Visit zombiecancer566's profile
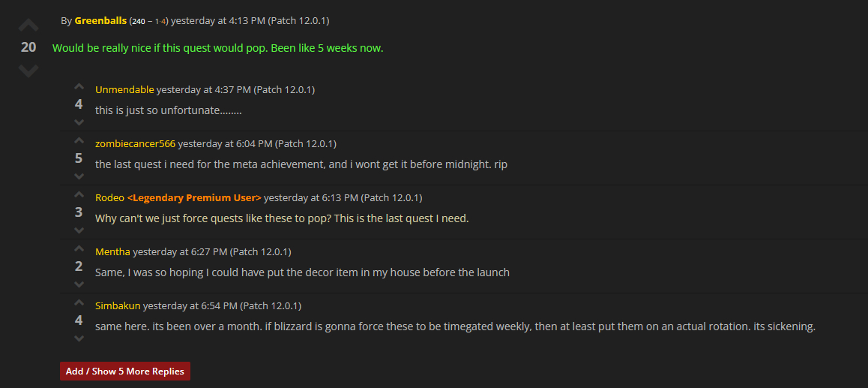This screenshot has width=868, height=388. pyautogui.click(x=135, y=144)
